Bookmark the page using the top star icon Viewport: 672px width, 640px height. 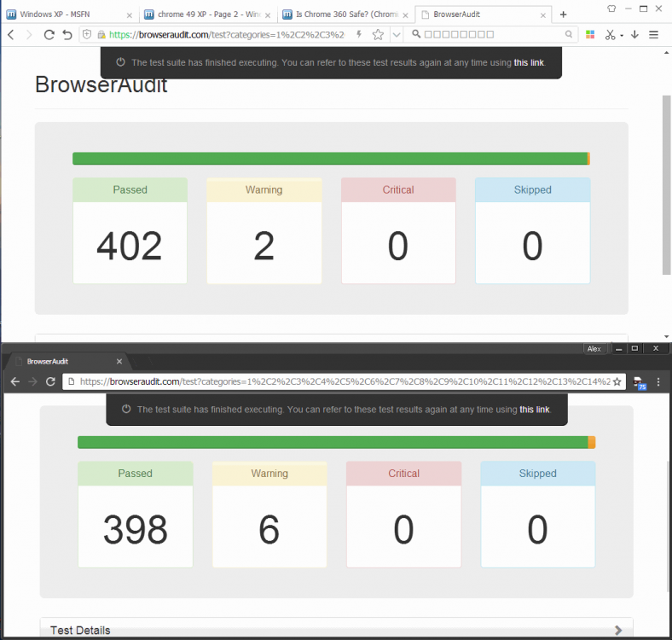[378, 34]
